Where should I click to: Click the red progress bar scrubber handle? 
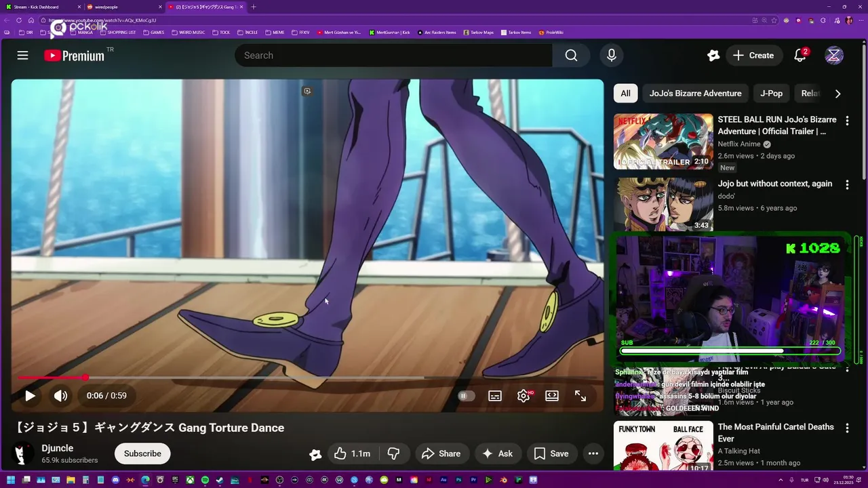[85, 378]
